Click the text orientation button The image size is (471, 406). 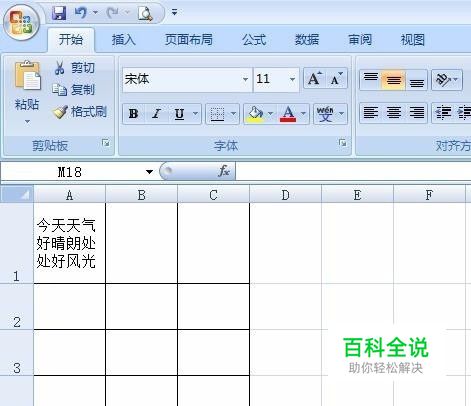pyautogui.click(x=443, y=80)
